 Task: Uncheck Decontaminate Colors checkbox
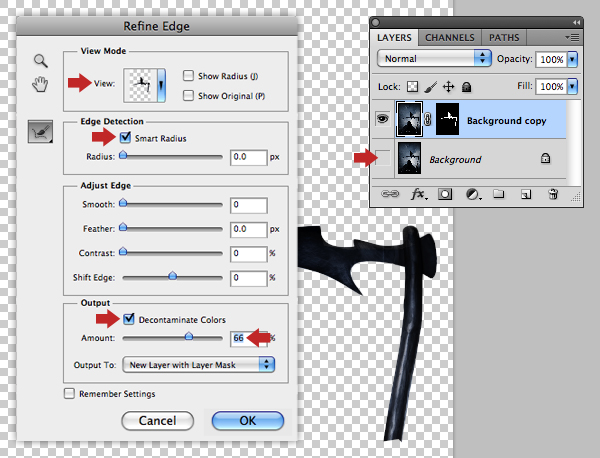tap(129, 319)
